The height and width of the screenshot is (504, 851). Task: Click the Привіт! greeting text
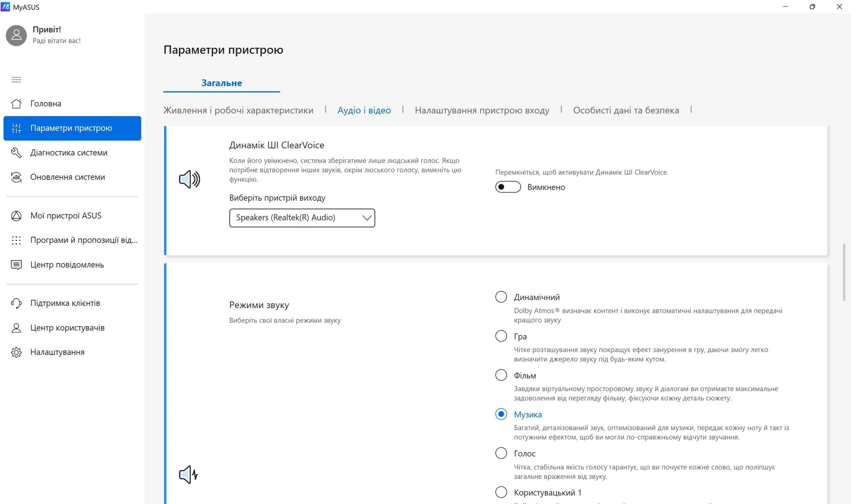[x=47, y=30]
